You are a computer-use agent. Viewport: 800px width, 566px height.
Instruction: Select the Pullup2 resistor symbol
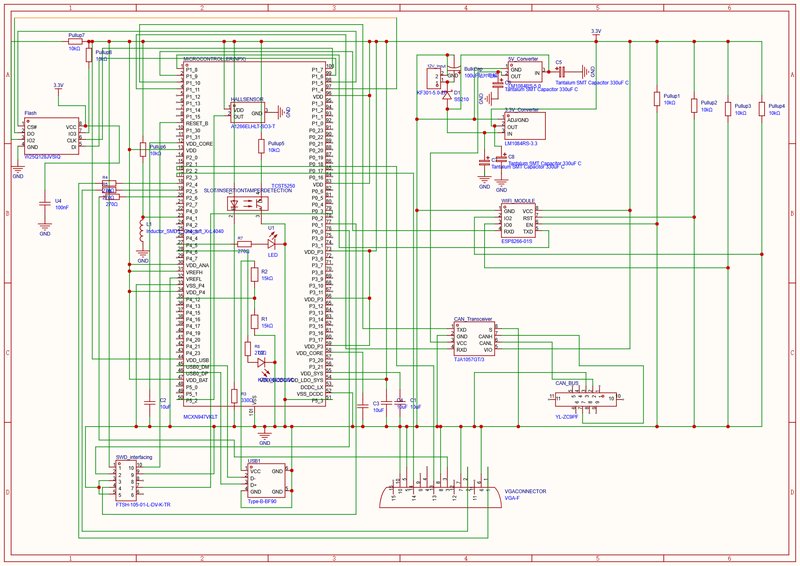coord(694,106)
